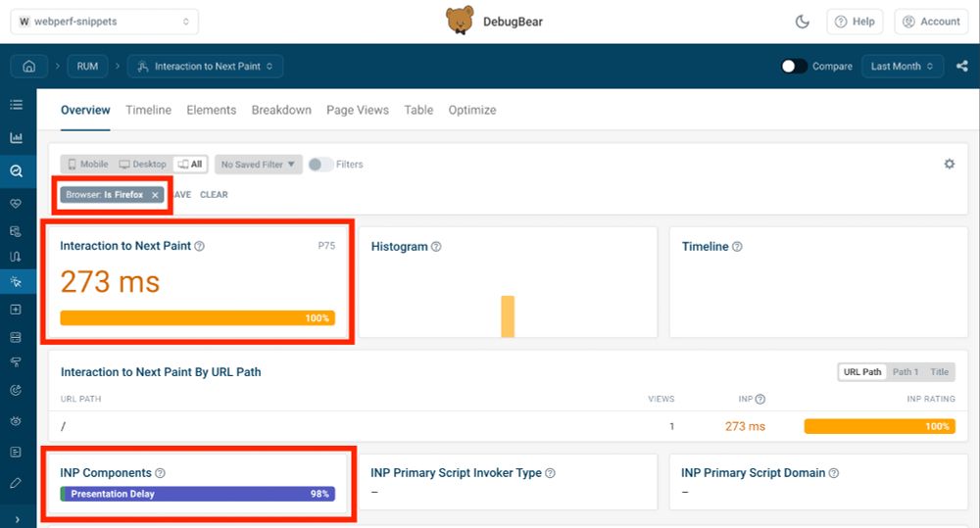Open the bar chart sidebar icon
The width and height of the screenshot is (980, 528).
pyautogui.click(x=17, y=137)
